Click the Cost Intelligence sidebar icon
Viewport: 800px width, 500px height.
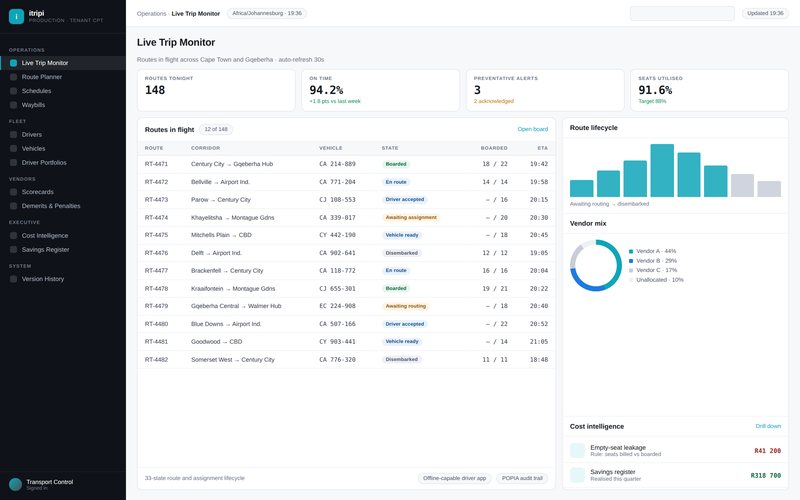click(x=14, y=236)
